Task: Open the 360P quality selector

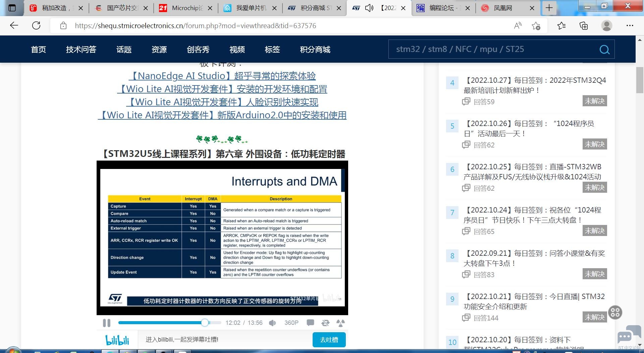Action: (291, 323)
